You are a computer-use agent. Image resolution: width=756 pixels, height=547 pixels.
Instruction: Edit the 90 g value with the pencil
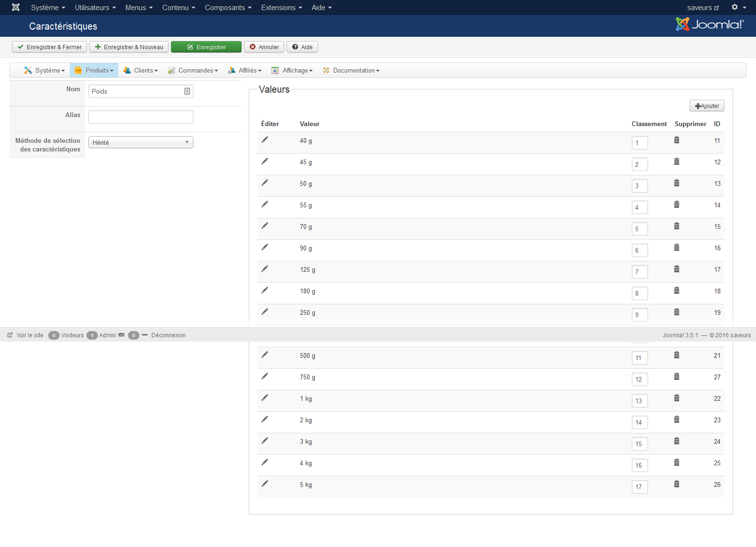(265, 247)
